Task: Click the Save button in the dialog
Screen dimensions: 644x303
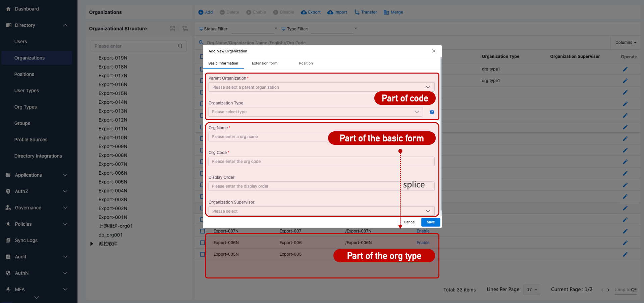Action: pos(430,222)
